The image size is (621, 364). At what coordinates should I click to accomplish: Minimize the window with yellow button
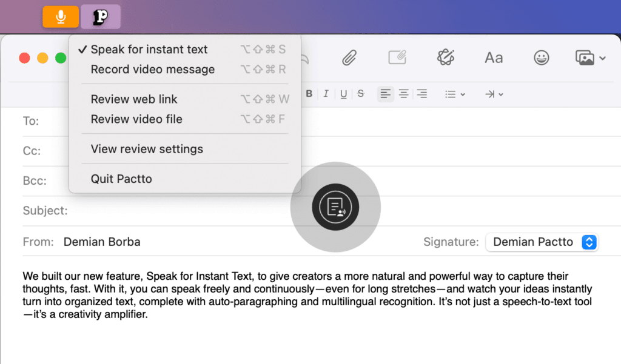[x=42, y=58]
